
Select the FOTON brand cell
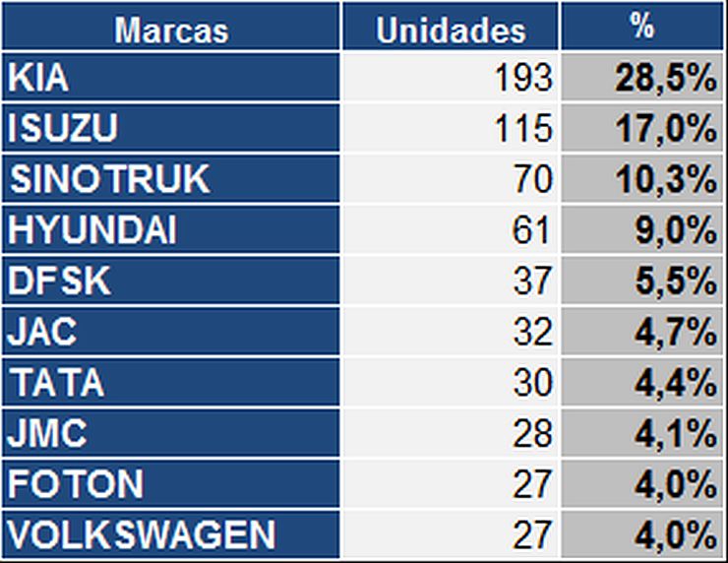point(171,484)
